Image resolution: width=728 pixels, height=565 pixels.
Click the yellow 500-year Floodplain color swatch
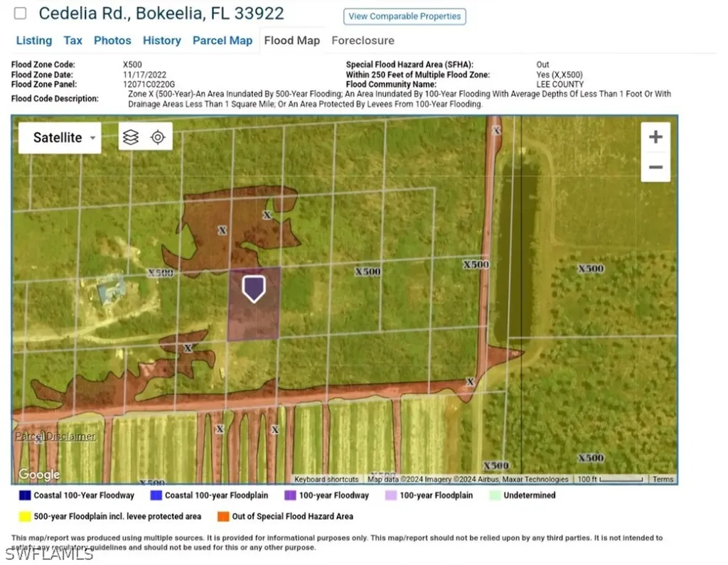point(23,516)
